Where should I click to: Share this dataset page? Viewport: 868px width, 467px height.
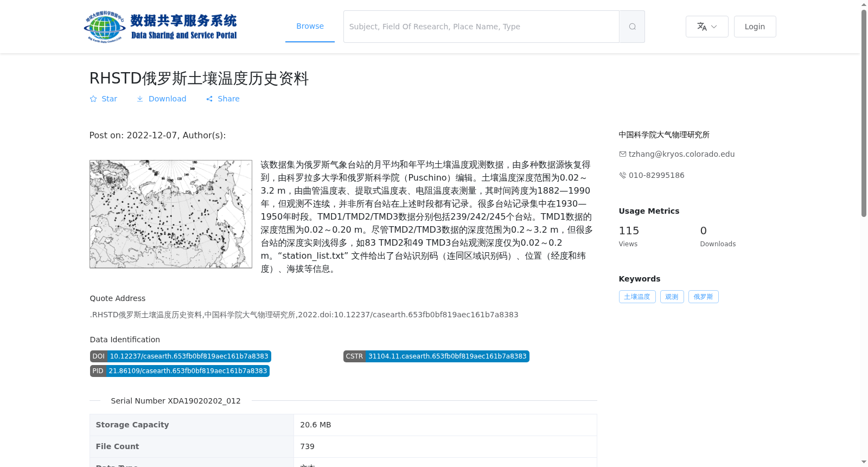[222, 99]
